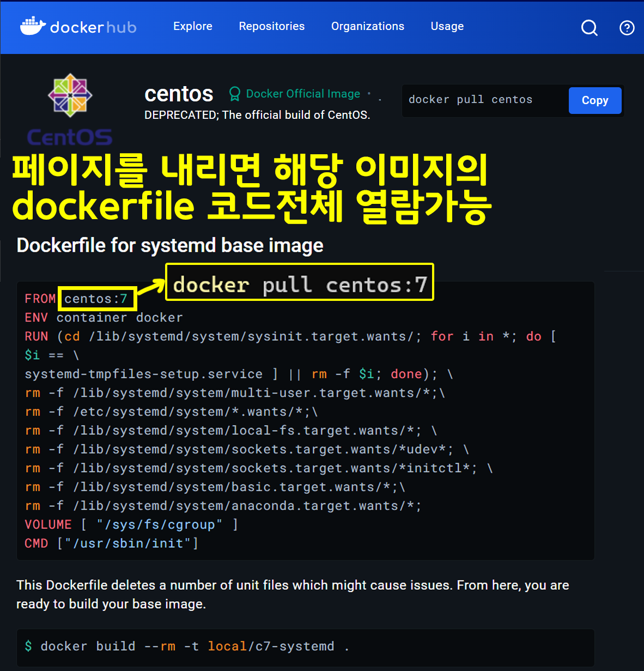Click the CentOS logo thumbnail

coord(70,110)
